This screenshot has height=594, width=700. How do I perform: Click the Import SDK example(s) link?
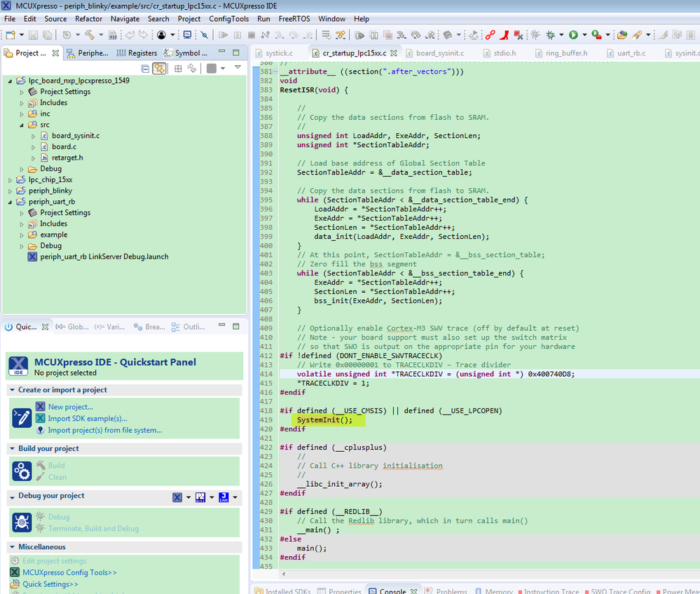coord(88,419)
